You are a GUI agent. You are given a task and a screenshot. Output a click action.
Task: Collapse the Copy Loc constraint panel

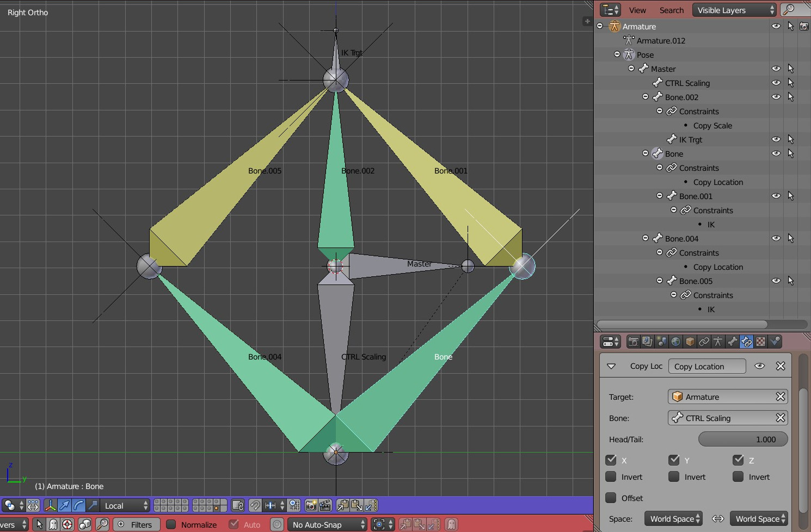coord(611,366)
